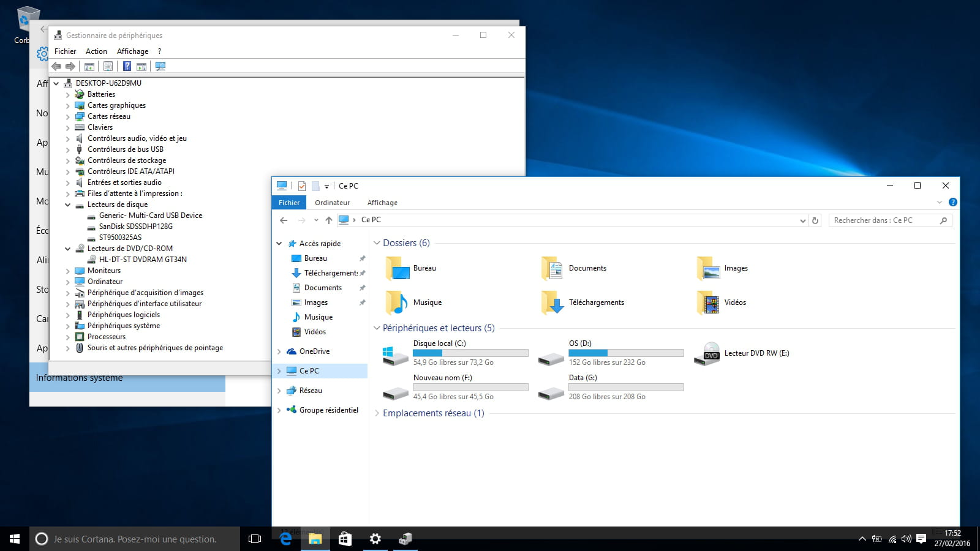The height and width of the screenshot is (551, 980).
Task: Click the back arrow in Device Manager toolbar
Action: pyautogui.click(x=56, y=66)
